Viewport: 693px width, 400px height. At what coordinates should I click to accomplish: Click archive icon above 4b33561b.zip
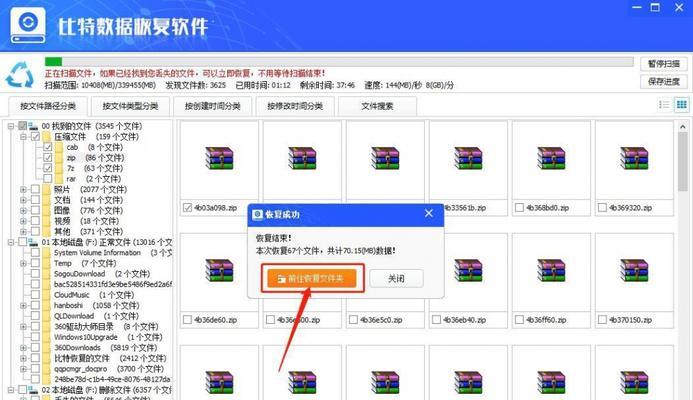click(x=468, y=158)
